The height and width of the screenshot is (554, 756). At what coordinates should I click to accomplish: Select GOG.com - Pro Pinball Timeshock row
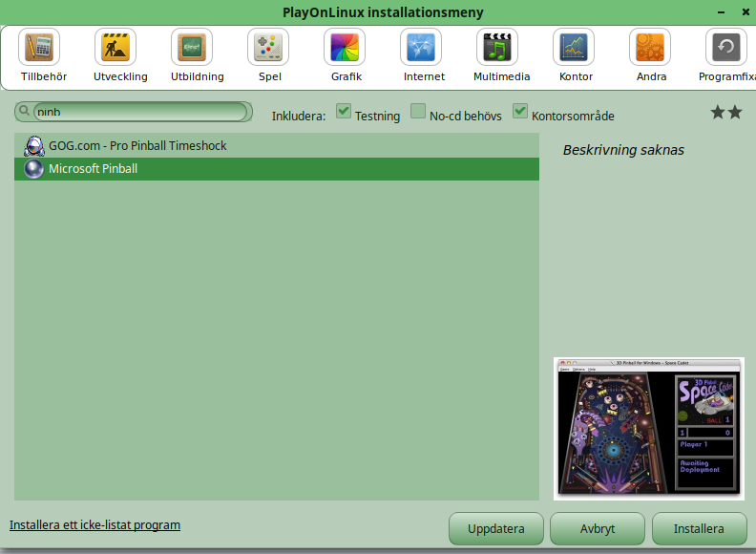pyautogui.click(x=277, y=146)
